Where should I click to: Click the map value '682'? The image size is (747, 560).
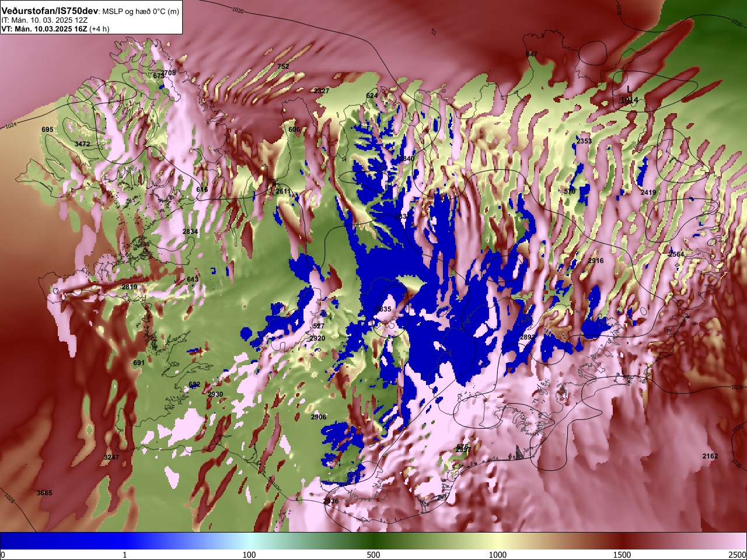pos(194,384)
